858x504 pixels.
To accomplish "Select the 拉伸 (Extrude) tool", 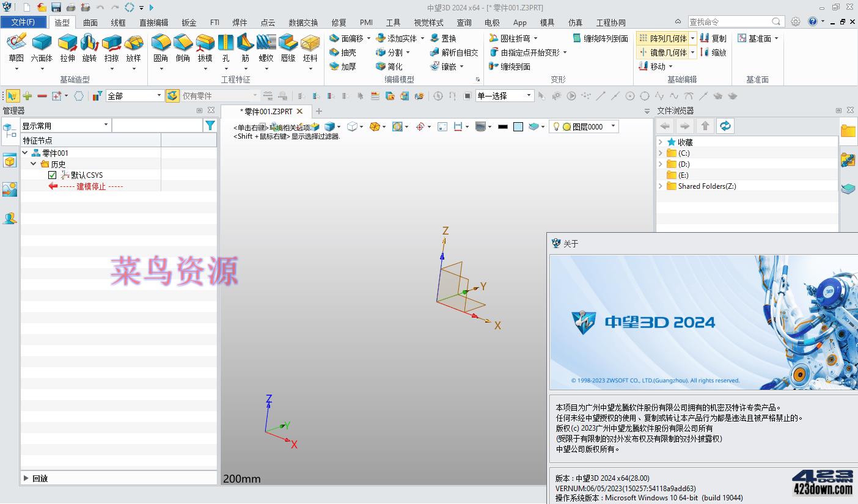I will click(x=67, y=49).
